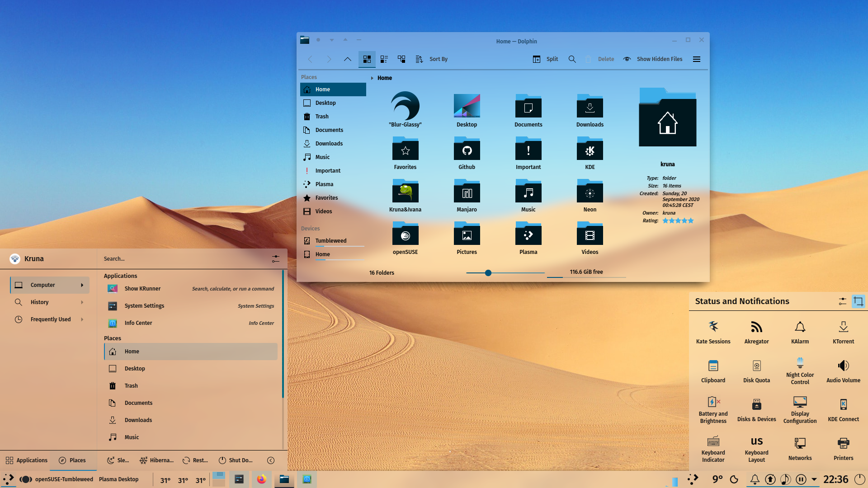Viewport: 868px width, 488px height.
Task: Toggle media pause icon in panel tray
Action: (801, 479)
